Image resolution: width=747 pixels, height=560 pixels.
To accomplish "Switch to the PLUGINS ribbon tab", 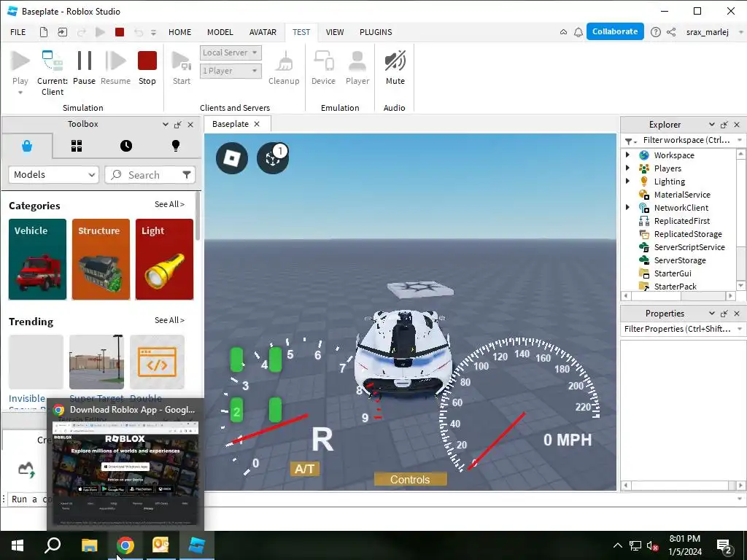I will [x=376, y=32].
